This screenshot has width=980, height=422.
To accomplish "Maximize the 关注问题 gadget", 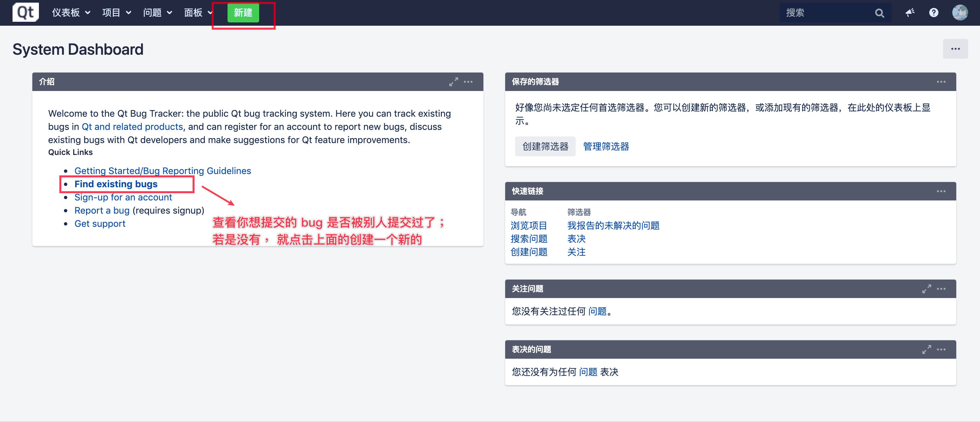I will tap(926, 289).
